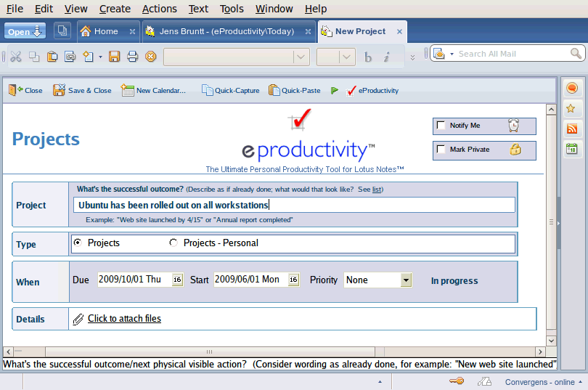Click the Close action button
This screenshot has height=390, width=588.
click(x=25, y=90)
